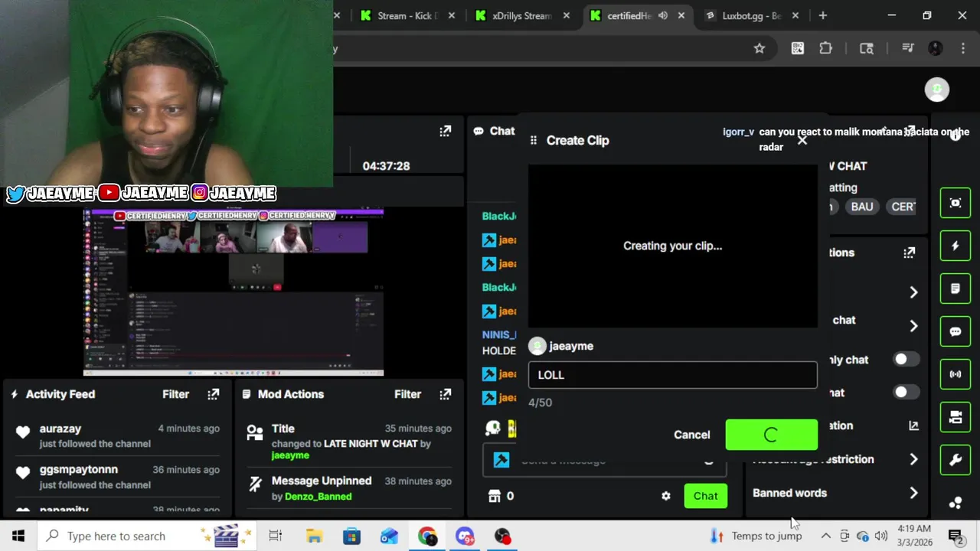The height and width of the screenshot is (551, 980).
Task: Open the stream camera sidebar icon
Action: click(955, 417)
